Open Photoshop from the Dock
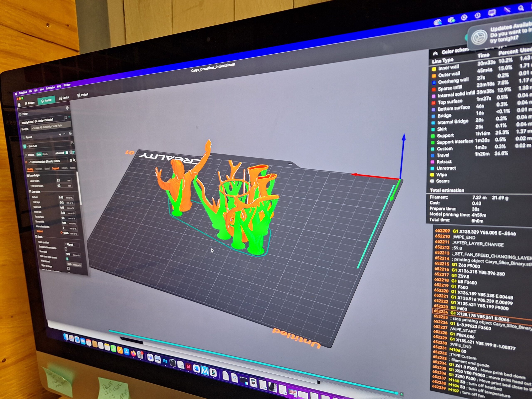Screen dimensions: 532x399 coord(165,361)
